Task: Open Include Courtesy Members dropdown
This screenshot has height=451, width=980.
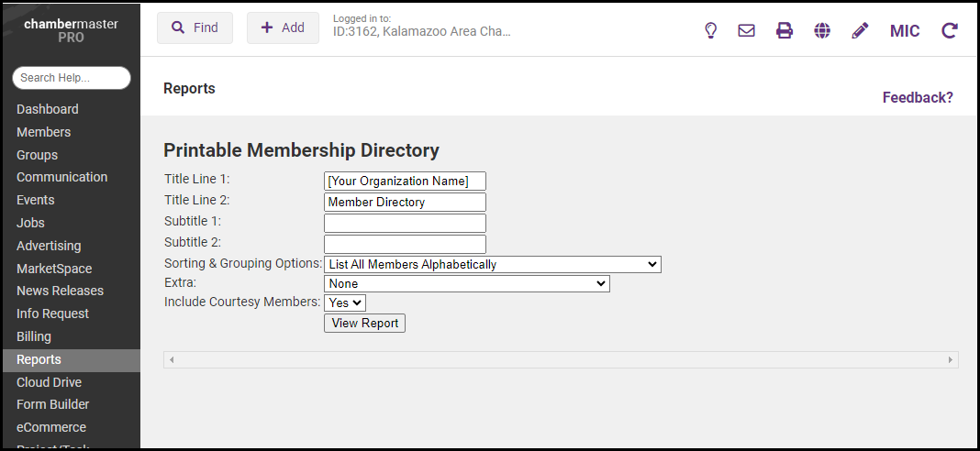Action: pyautogui.click(x=345, y=302)
